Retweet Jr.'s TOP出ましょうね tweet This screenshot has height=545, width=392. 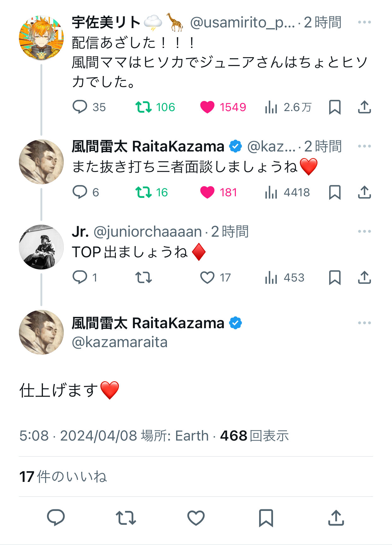pos(144,277)
